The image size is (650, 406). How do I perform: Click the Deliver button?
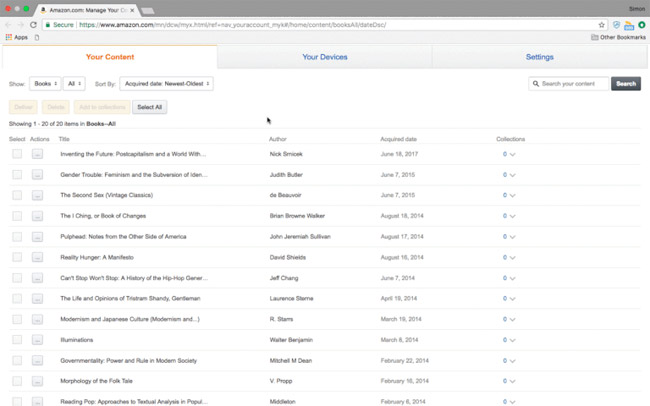pyautogui.click(x=23, y=107)
